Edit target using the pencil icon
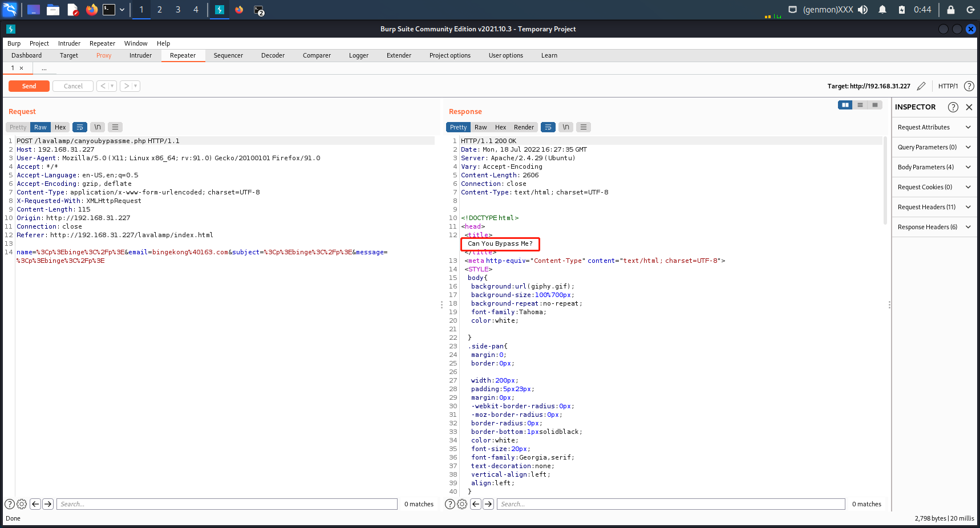Image resolution: width=980 pixels, height=528 pixels. [921, 86]
